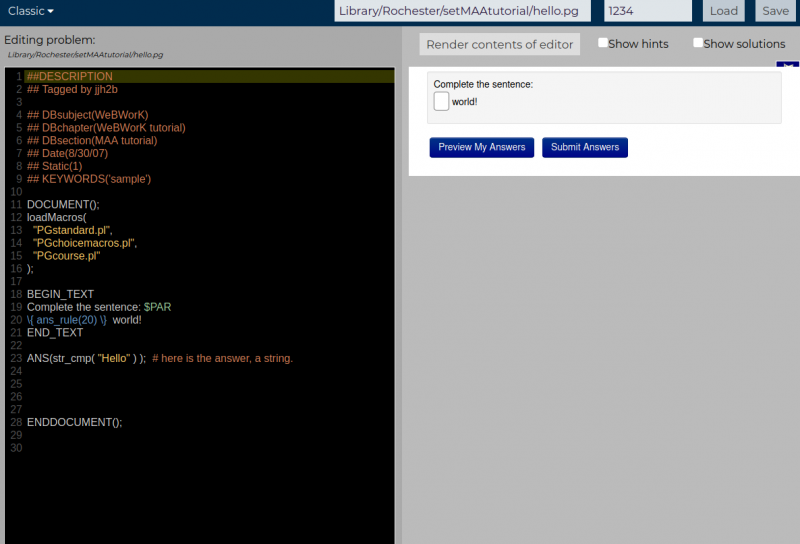Screen dimensions: 800x544
Task: Click the Save button
Action: click(x=775, y=11)
